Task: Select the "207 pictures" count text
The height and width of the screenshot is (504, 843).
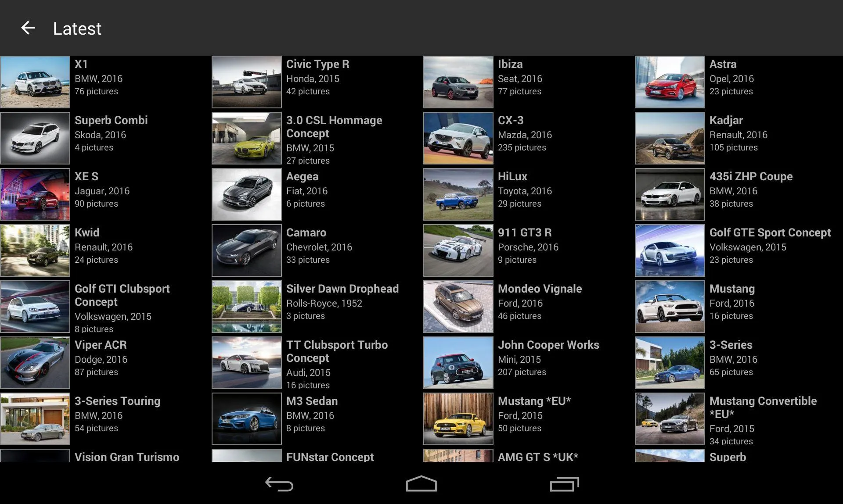Action: [x=522, y=372]
